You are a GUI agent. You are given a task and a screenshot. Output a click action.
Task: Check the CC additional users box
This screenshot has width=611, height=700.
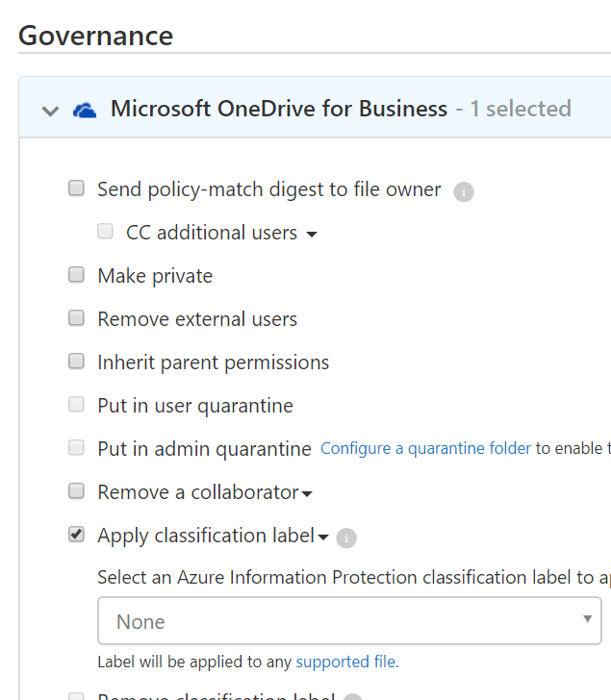105,232
